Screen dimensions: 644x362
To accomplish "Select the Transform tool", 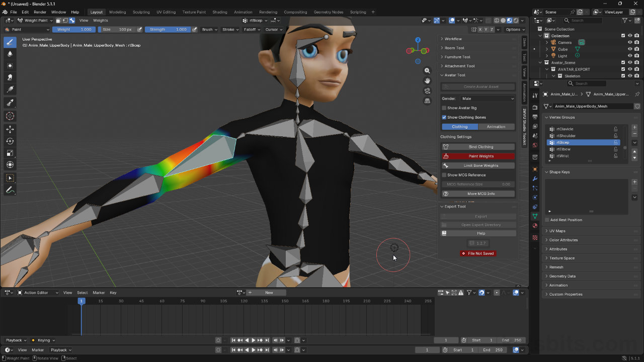I will [10, 164].
